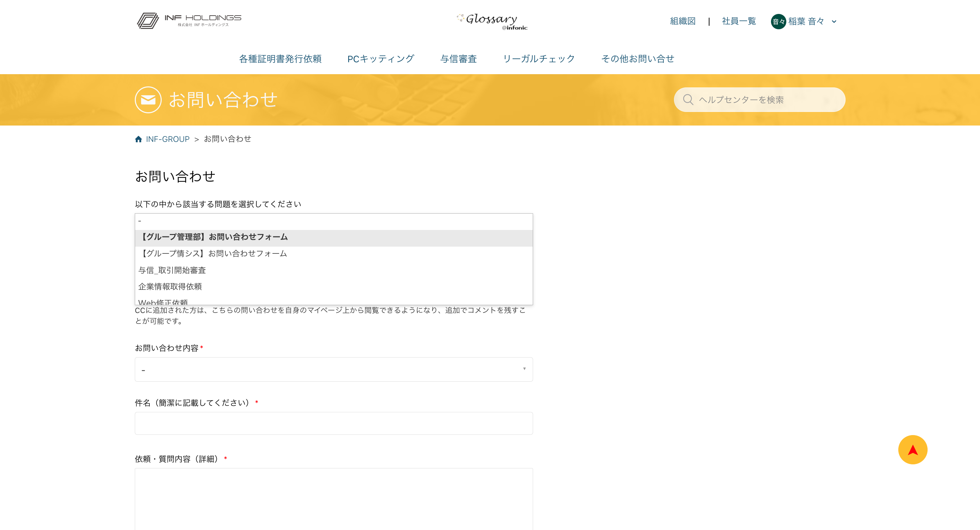Viewport: 980px width, 530px height.
Task: Click the home icon in the breadcrumb
Action: coord(139,138)
